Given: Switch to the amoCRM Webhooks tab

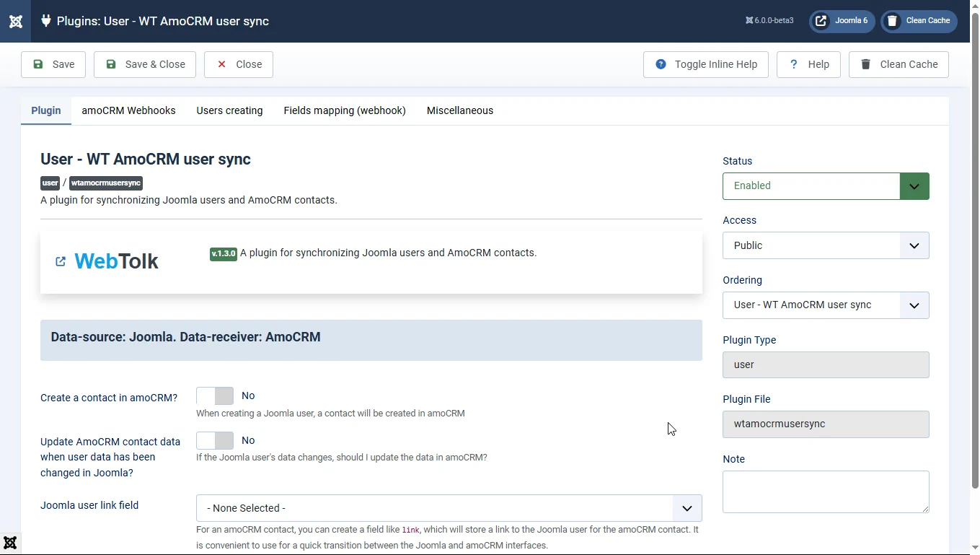Looking at the screenshot, I should (x=128, y=110).
